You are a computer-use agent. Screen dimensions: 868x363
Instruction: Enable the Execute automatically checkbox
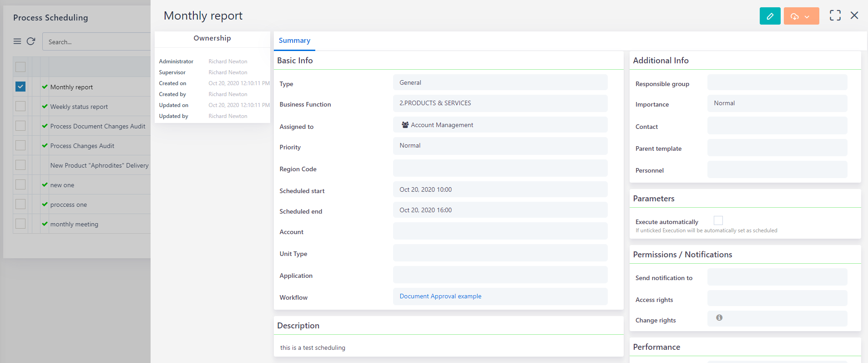tap(718, 220)
